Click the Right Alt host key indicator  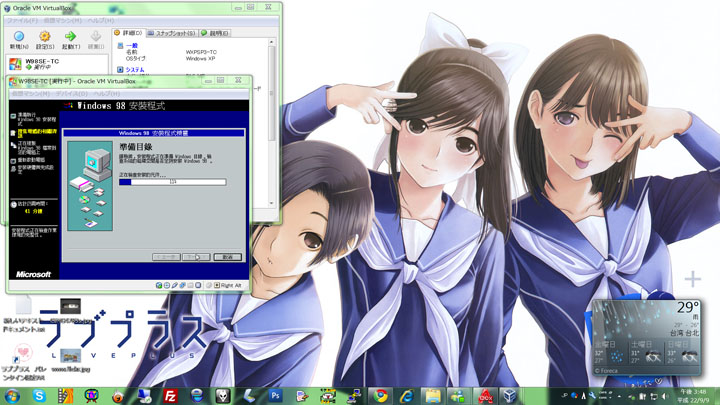[x=228, y=285]
